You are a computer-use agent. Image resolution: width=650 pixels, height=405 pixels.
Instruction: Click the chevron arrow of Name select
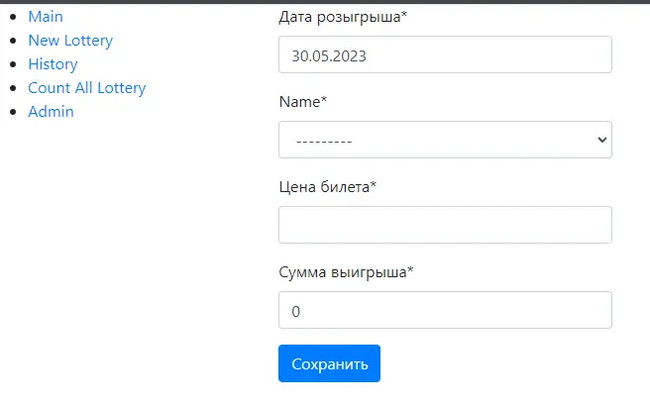[602, 140]
